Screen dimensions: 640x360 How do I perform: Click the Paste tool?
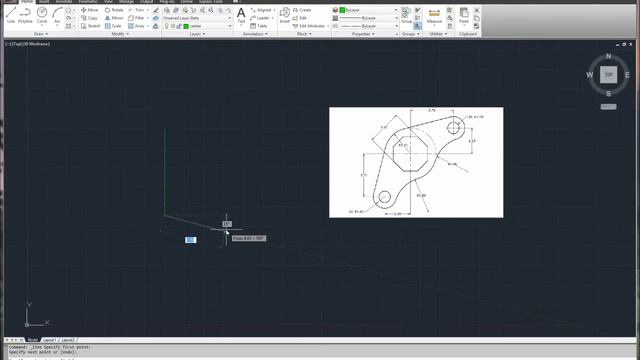coord(464,16)
